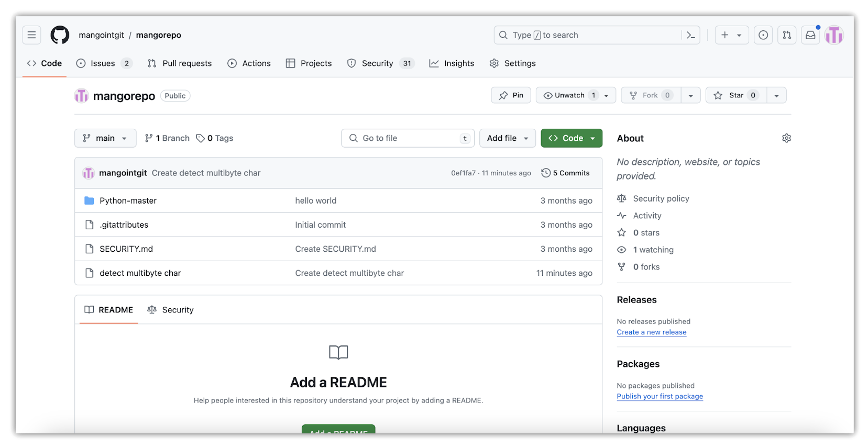Open the mangorepo breadcrumb link
Screen dimensions: 868x448
(159, 35)
